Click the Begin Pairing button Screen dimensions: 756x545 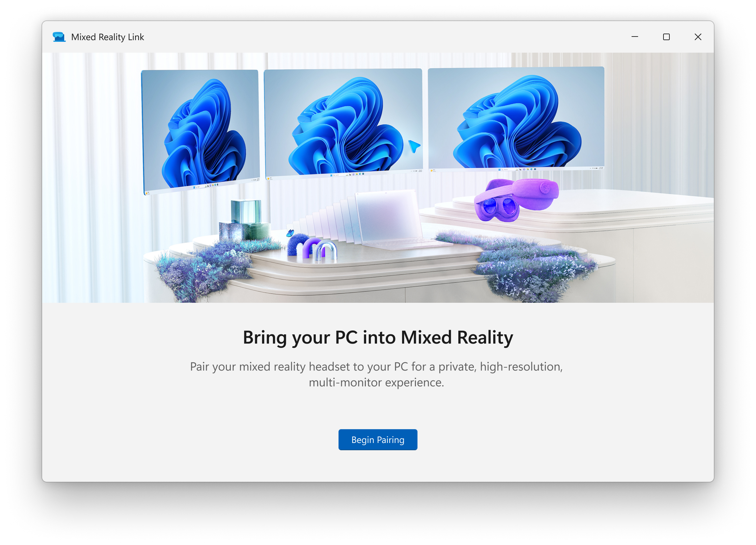(x=378, y=440)
